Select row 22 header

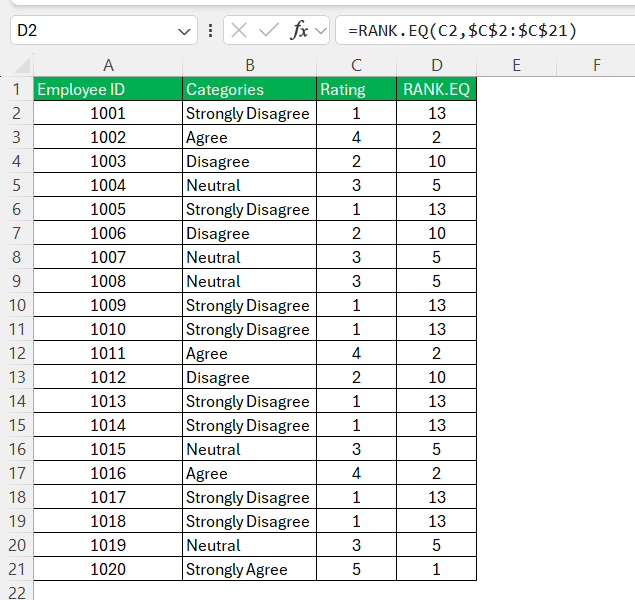[17, 591]
